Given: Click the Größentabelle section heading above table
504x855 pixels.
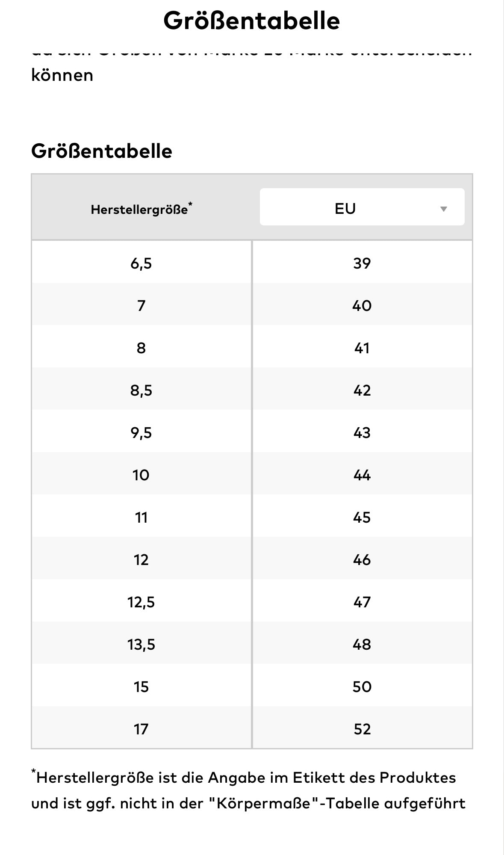Looking at the screenshot, I should pos(102,151).
